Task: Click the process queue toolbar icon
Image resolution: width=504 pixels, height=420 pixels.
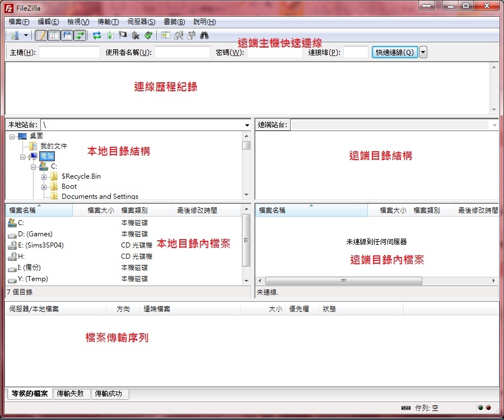Action: tap(110, 35)
